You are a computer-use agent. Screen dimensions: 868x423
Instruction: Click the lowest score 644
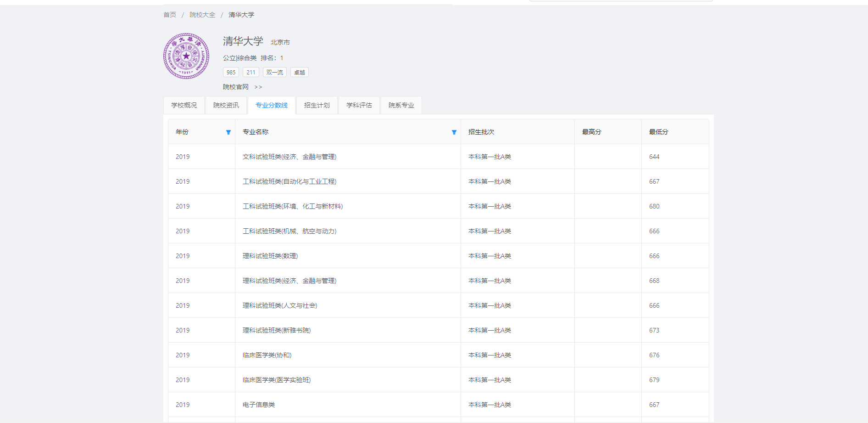(654, 157)
